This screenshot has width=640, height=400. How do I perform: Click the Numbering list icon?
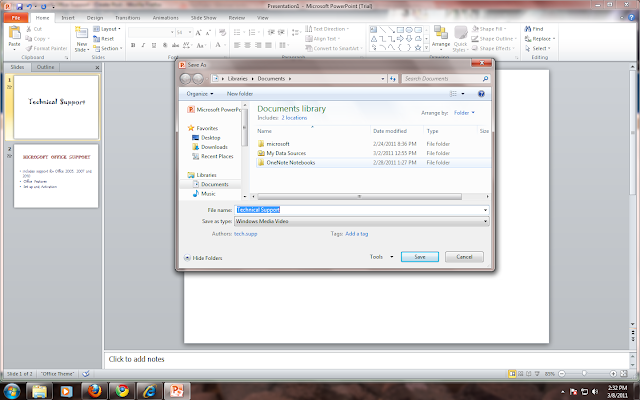tap(252, 32)
